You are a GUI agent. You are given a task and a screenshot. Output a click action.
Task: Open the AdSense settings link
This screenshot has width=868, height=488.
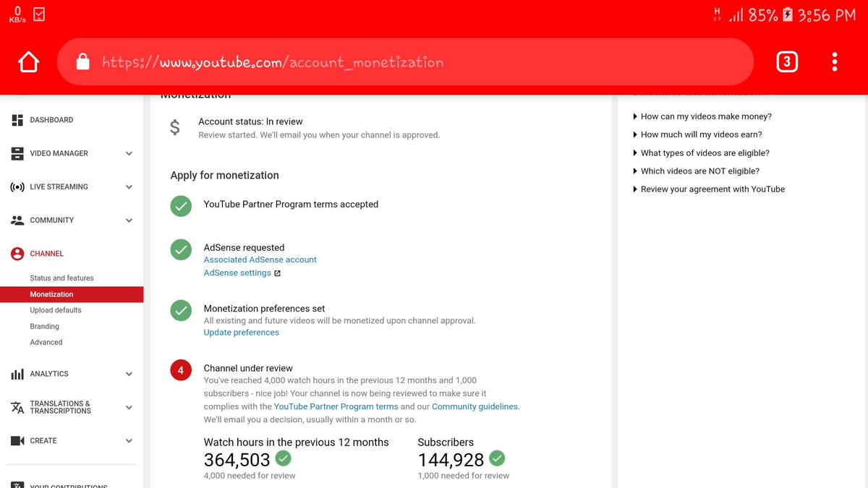pyautogui.click(x=237, y=273)
